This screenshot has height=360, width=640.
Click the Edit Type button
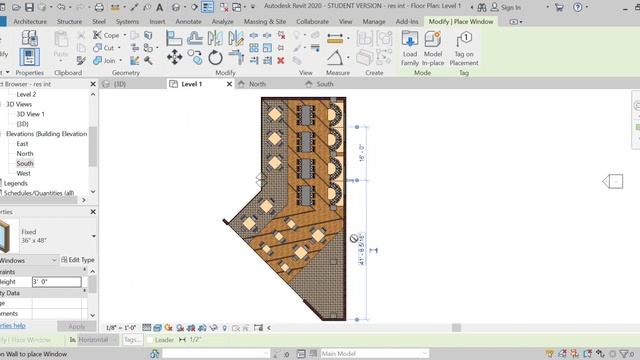pyautogui.click(x=78, y=260)
